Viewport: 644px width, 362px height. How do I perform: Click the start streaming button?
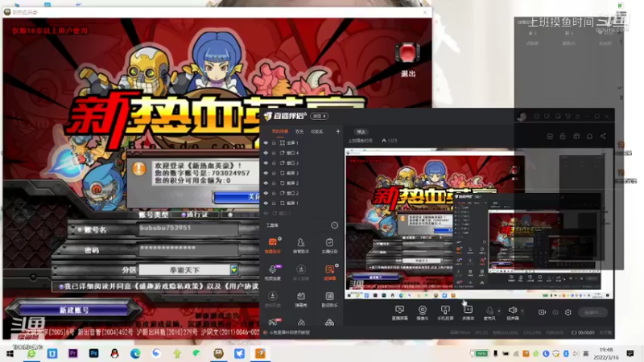(592, 312)
